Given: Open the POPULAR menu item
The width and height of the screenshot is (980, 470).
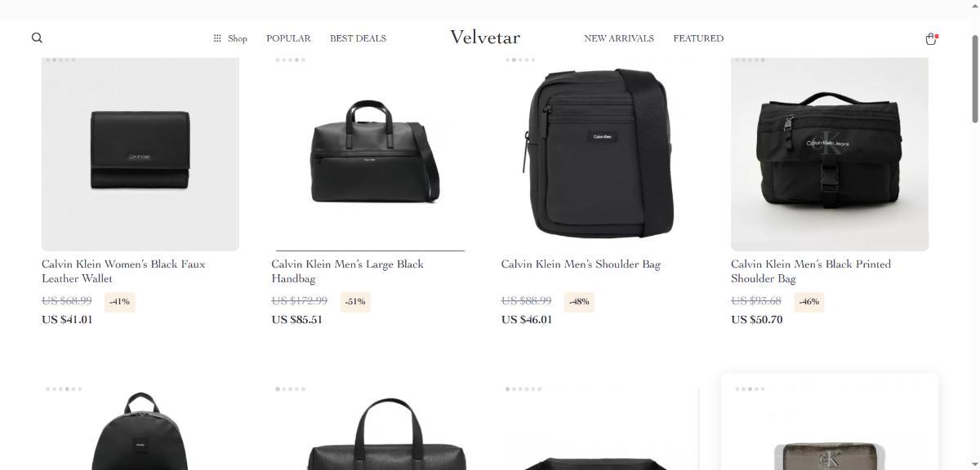Looking at the screenshot, I should click(x=288, y=38).
